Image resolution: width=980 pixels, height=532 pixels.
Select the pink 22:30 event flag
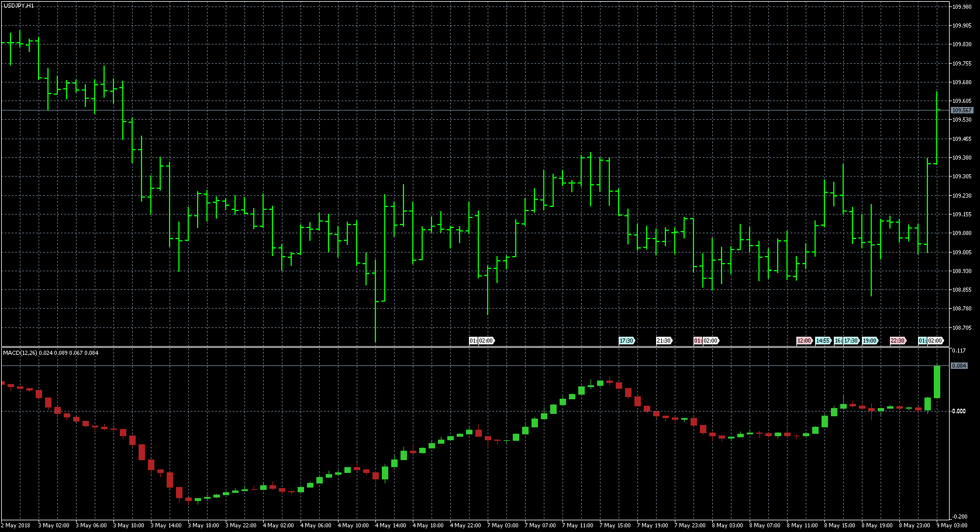click(898, 341)
